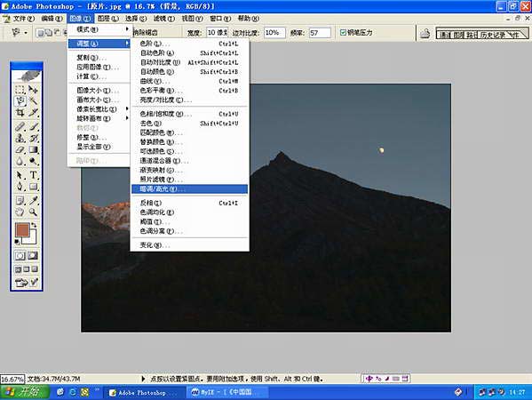Click the foreground color swatch
This screenshot has width=532, height=400.
(x=22, y=230)
